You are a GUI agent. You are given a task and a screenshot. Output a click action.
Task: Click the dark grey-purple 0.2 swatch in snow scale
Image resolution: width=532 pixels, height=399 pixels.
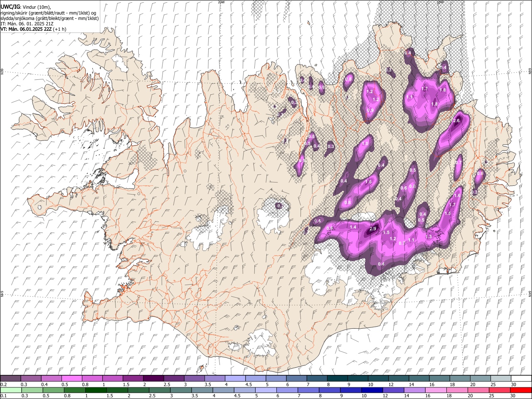(10, 378)
